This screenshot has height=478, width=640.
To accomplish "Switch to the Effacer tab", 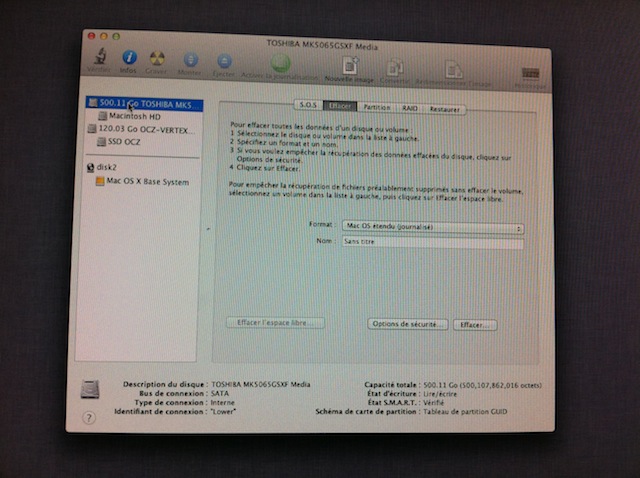I will point(340,106).
